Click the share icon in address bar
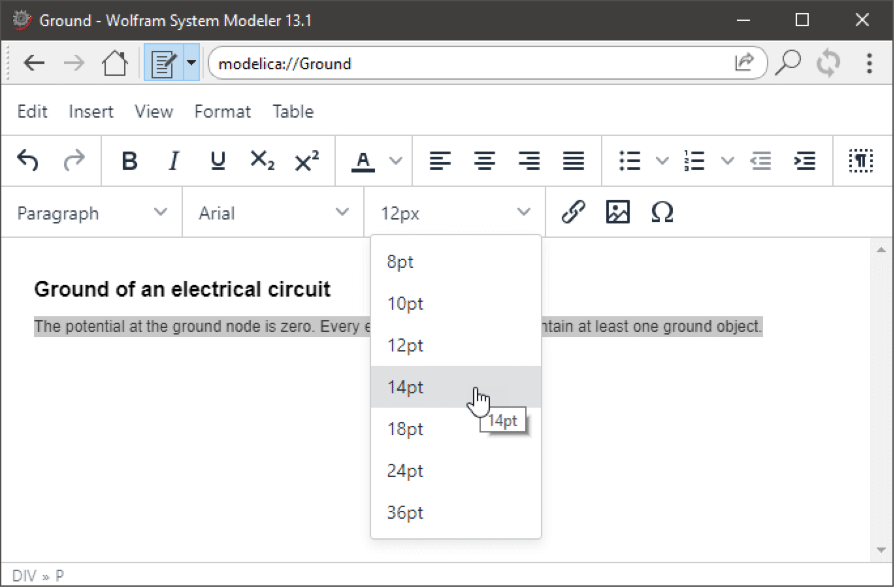This screenshot has height=588, width=895. [744, 63]
